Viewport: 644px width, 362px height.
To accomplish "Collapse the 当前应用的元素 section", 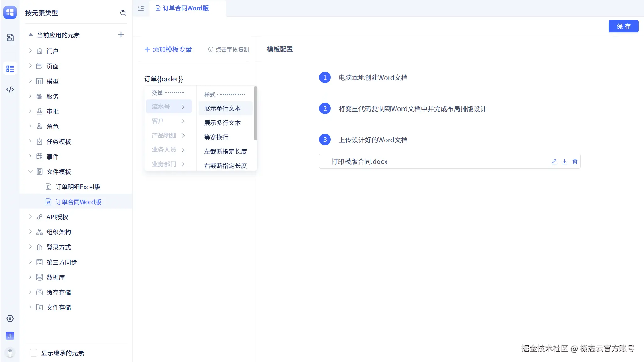I will tap(31, 35).
